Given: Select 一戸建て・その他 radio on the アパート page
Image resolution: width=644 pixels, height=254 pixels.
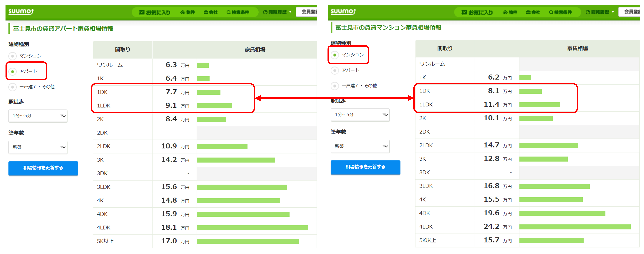Looking at the screenshot, I should pos(12,87).
